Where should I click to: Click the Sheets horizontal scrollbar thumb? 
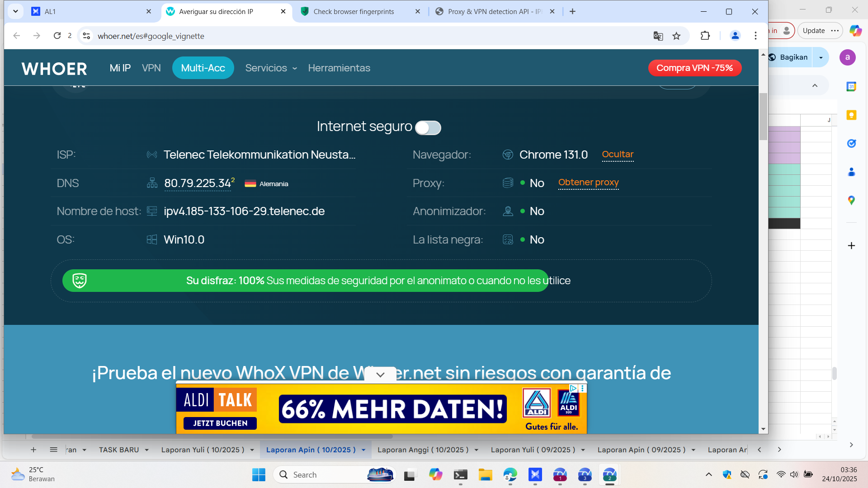tap(212, 437)
